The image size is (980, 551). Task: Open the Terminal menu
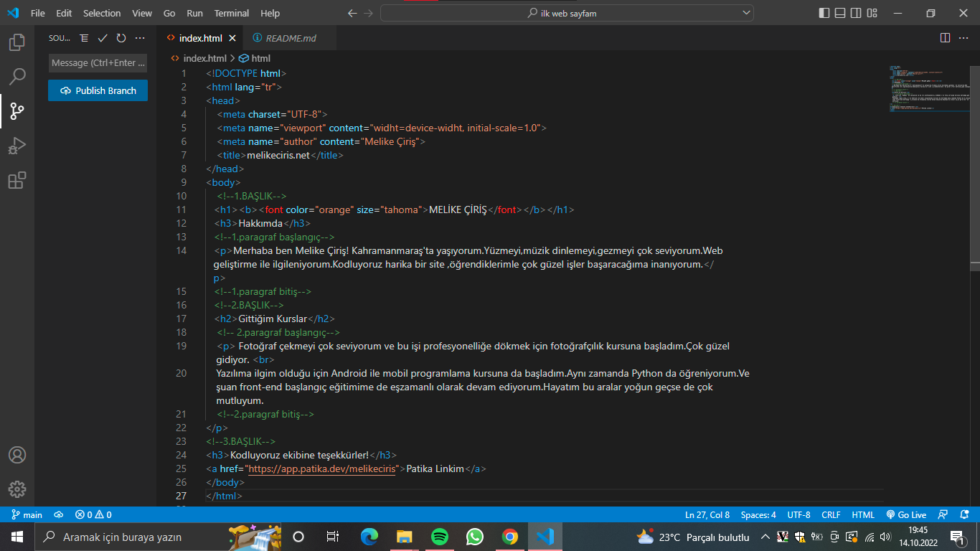[231, 13]
